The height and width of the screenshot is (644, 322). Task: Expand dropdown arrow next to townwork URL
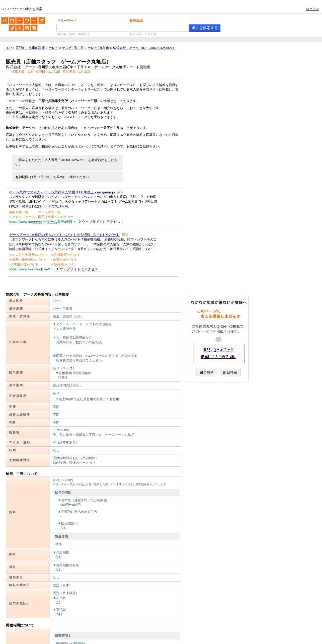(x=52, y=269)
